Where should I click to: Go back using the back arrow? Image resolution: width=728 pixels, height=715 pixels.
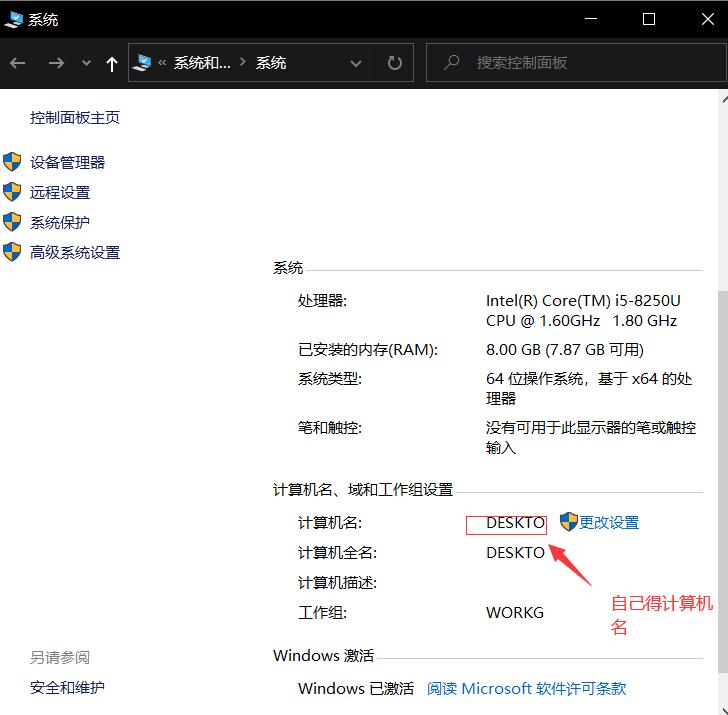point(18,63)
